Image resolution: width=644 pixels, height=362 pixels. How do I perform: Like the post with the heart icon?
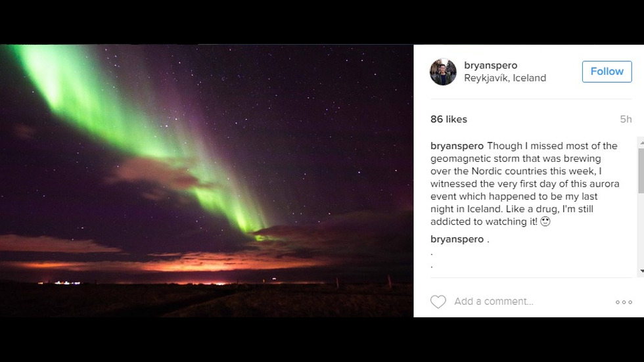pyautogui.click(x=438, y=302)
